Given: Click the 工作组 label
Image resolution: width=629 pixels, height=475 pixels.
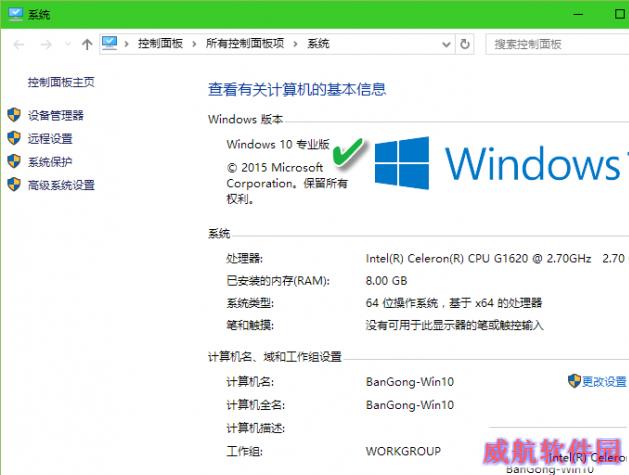Looking at the screenshot, I should point(244,451).
